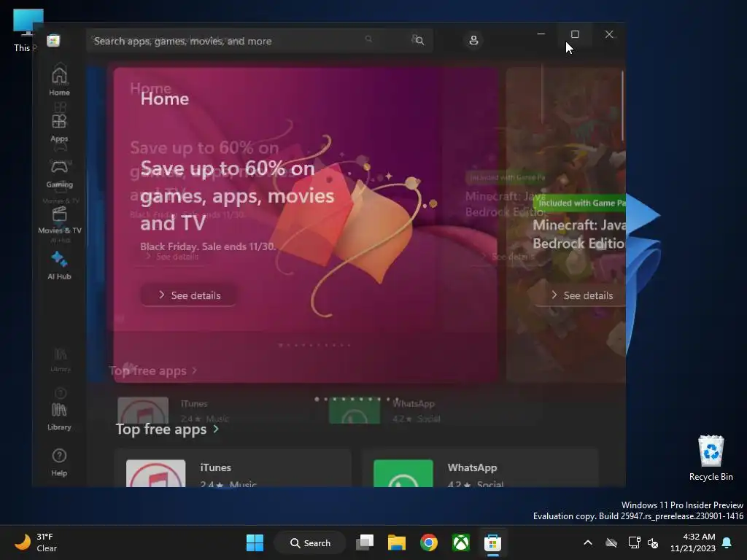Open Top free apps list link
Image resolution: width=747 pixels, height=560 pixels.
pyautogui.click(x=161, y=429)
